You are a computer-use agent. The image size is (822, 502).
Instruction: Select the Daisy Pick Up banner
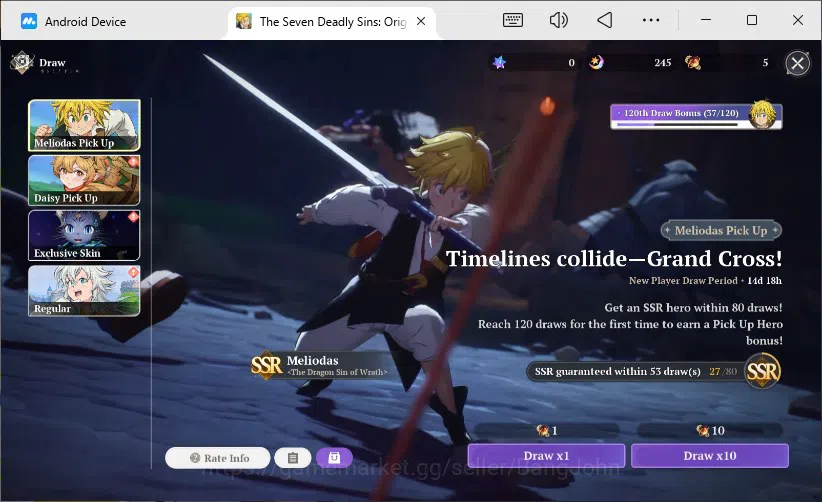(x=84, y=180)
